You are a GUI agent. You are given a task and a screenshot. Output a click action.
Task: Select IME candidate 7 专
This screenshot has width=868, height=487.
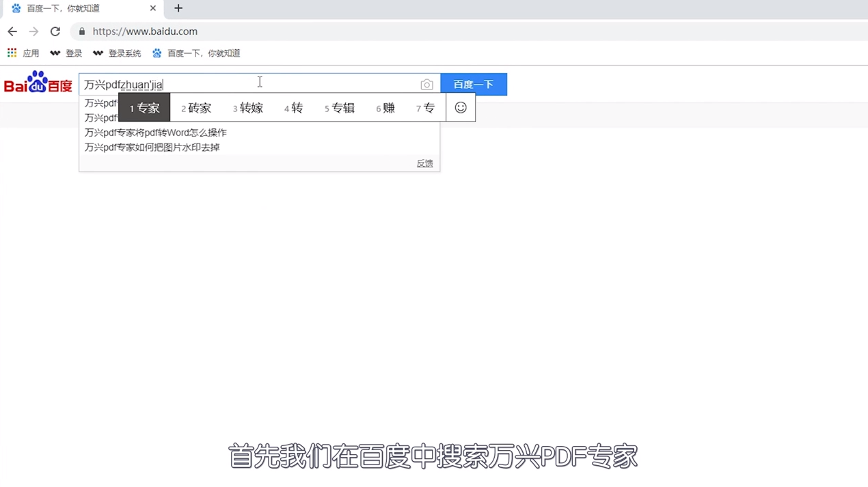pos(425,108)
